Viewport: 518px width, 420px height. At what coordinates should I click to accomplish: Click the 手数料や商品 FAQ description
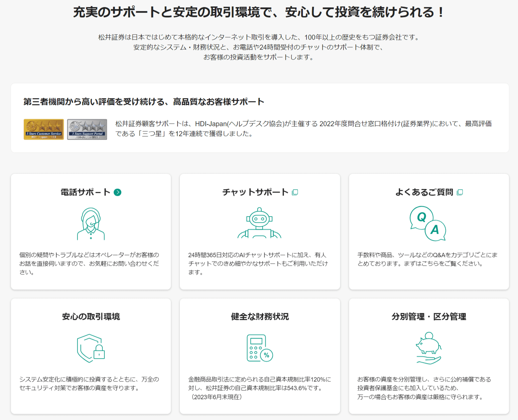click(427, 259)
